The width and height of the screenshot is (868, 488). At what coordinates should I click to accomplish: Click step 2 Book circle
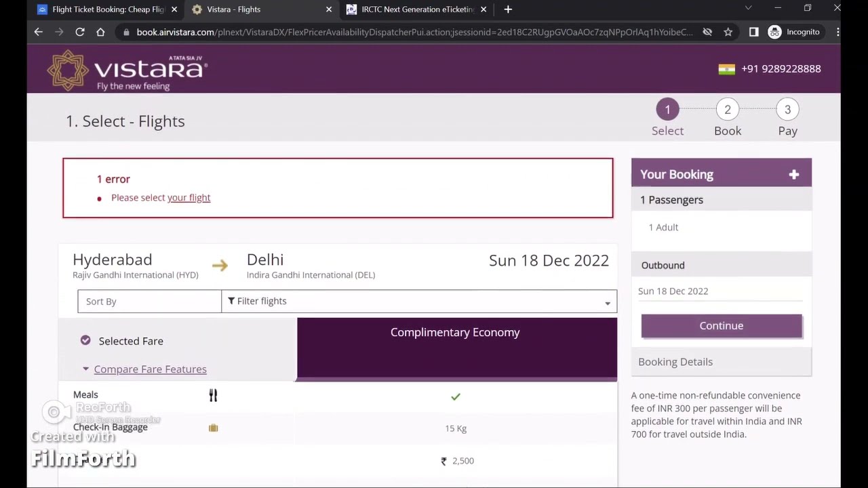pyautogui.click(x=728, y=109)
